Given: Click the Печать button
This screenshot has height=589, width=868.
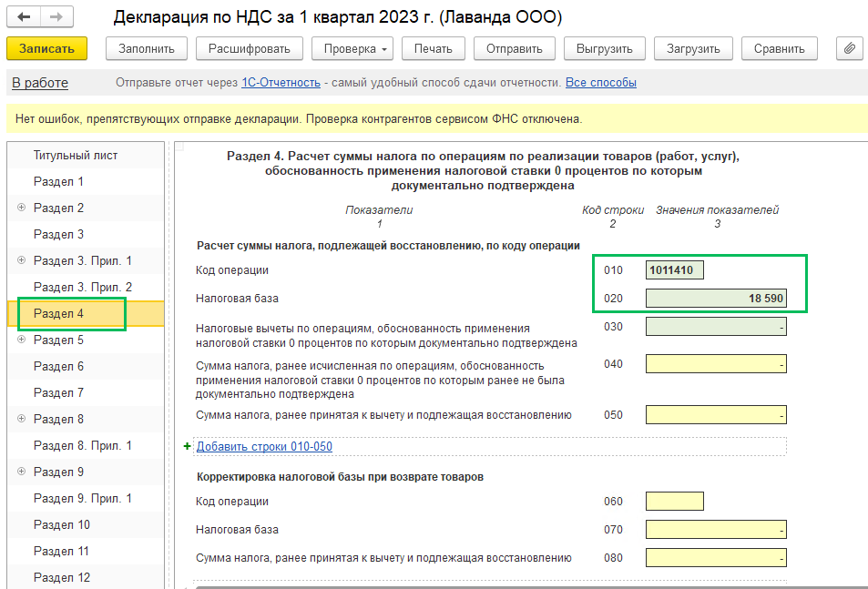Looking at the screenshot, I should pyautogui.click(x=434, y=48).
